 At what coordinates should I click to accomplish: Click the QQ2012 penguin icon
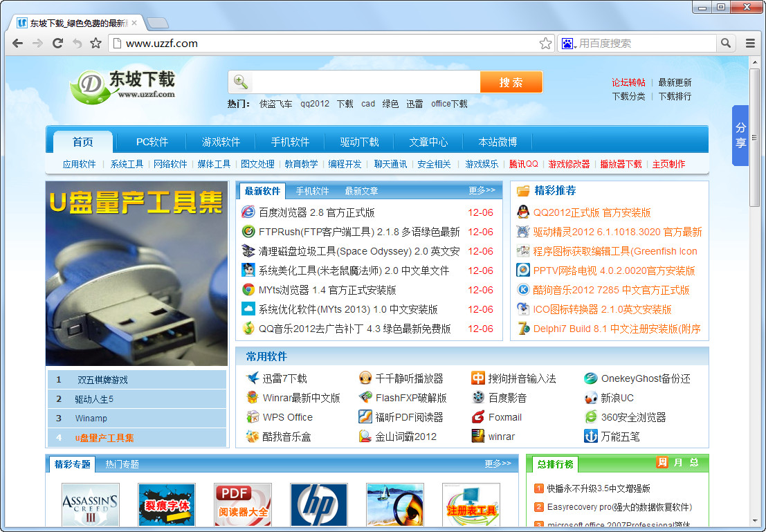click(523, 212)
